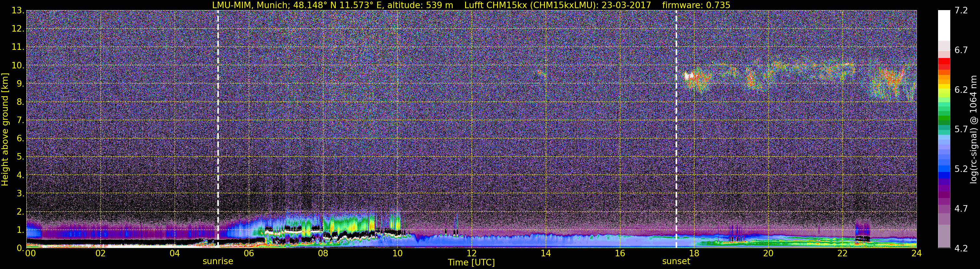Click time axis tick label '18'
This screenshot has width=980, height=269.
[694, 253]
